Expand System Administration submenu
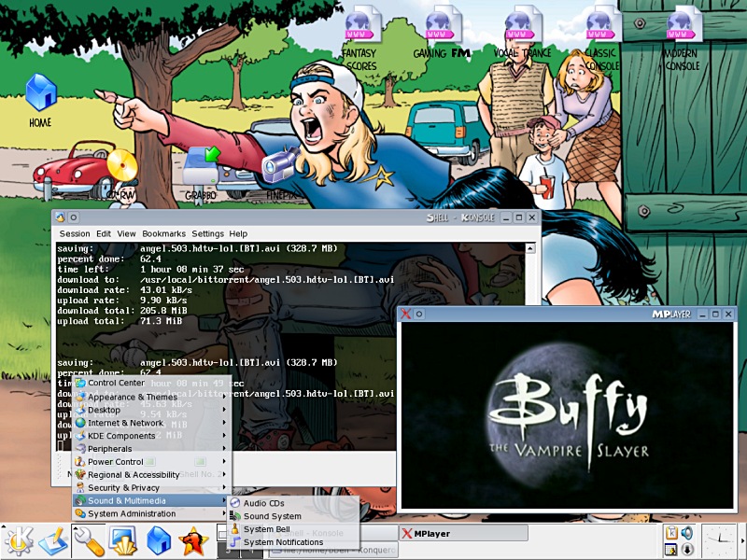 [151, 514]
